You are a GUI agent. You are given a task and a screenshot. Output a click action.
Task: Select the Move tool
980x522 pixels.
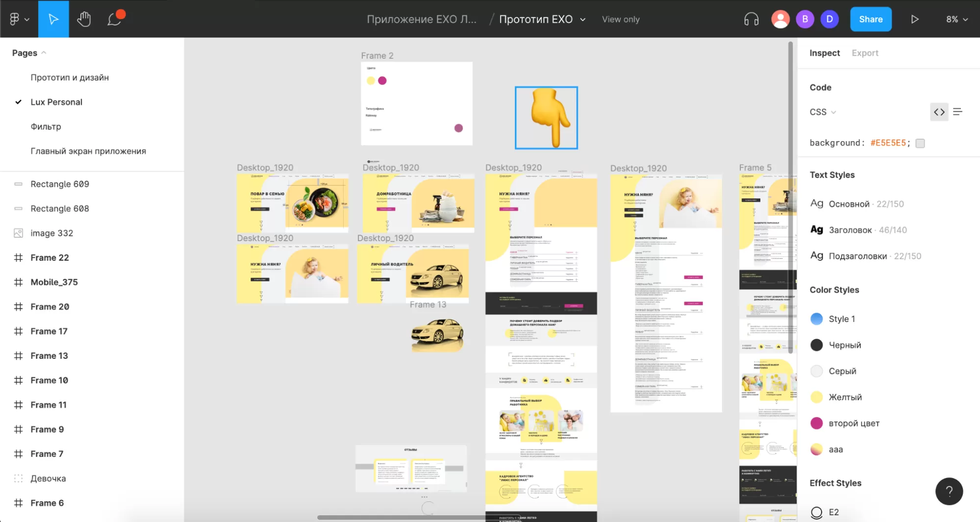(53, 19)
